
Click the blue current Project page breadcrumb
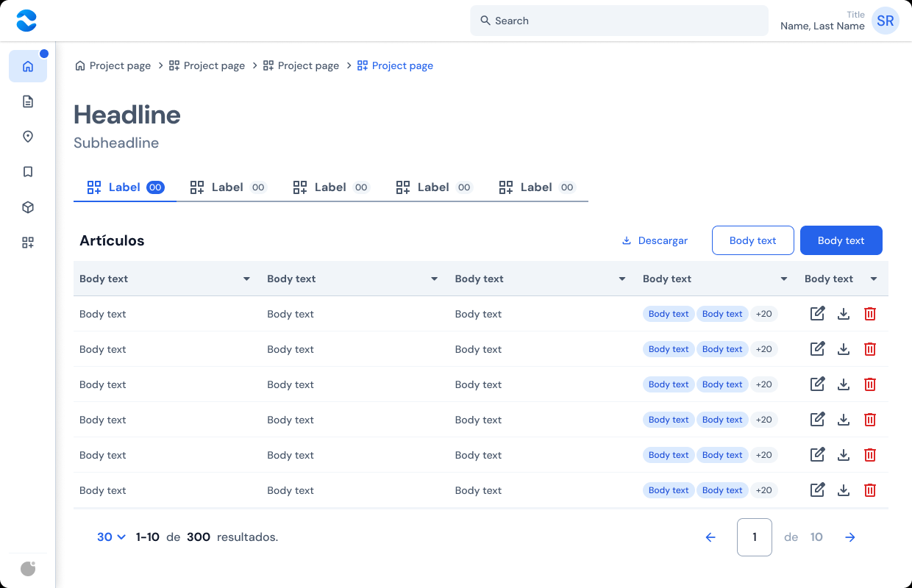pyautogui.click(x=395, y=65)
